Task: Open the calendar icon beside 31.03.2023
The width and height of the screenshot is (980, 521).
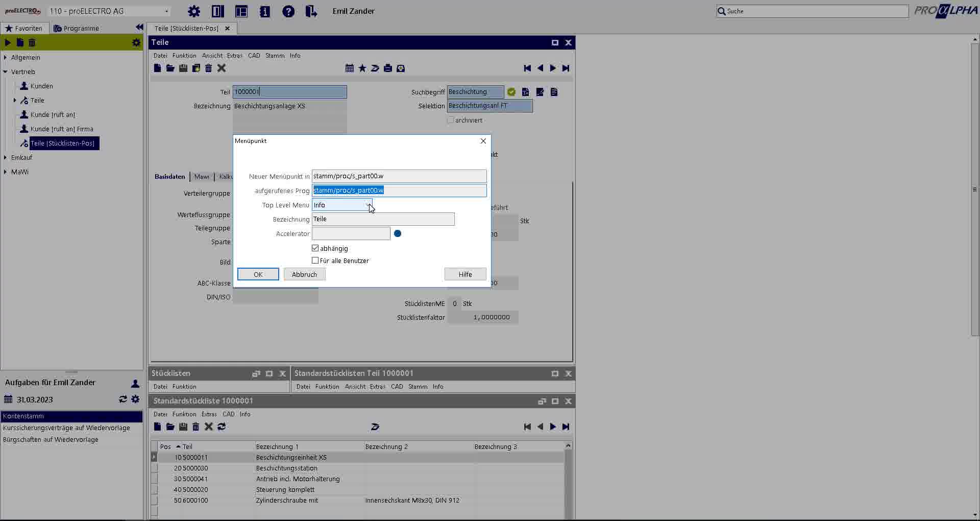Action: click(8, 399)
